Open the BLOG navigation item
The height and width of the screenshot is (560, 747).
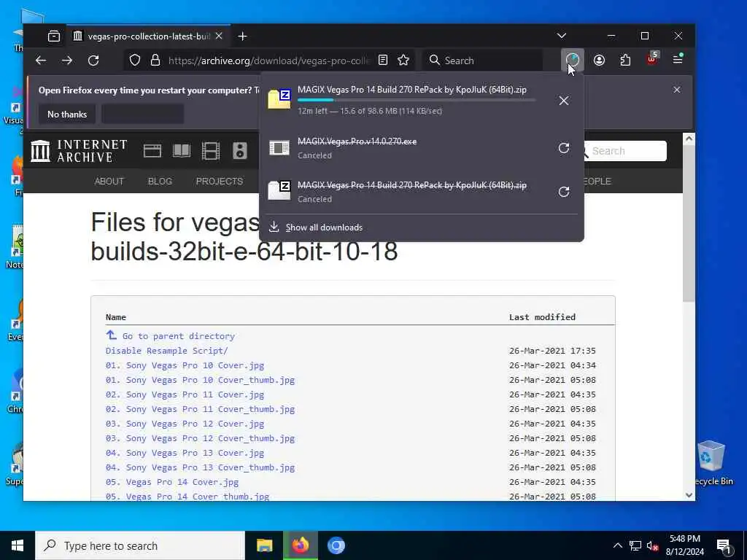coord(160,182)
